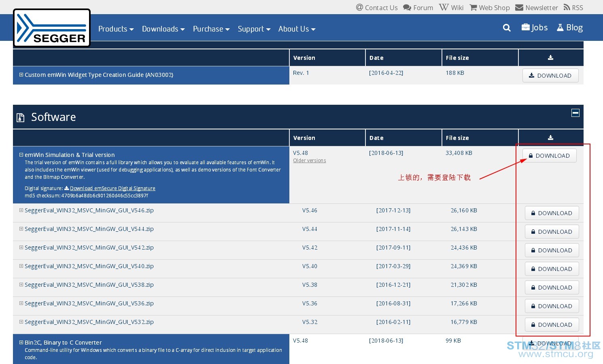Open the Wiki link
This screenshot has height=364, width=603.
pos(451,8)
